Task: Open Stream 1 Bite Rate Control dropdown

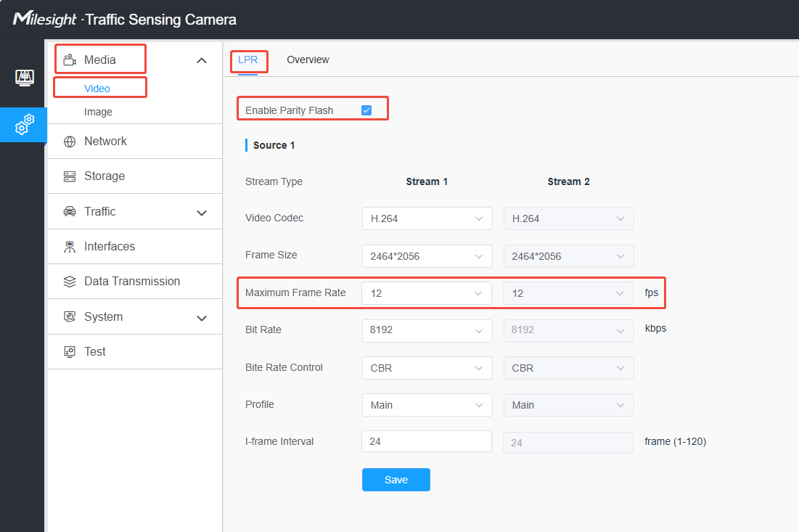Action: 427,368
